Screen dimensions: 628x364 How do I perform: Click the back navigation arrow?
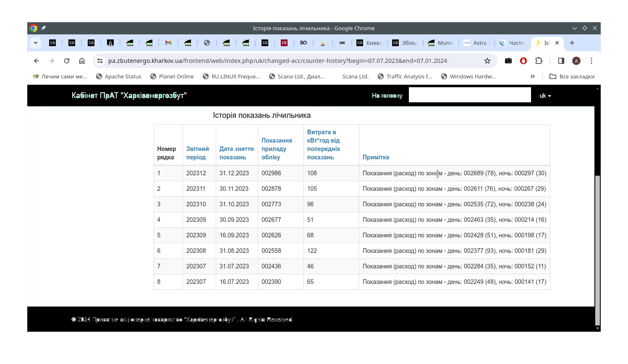pyautogui.click(x=37, y=61)
